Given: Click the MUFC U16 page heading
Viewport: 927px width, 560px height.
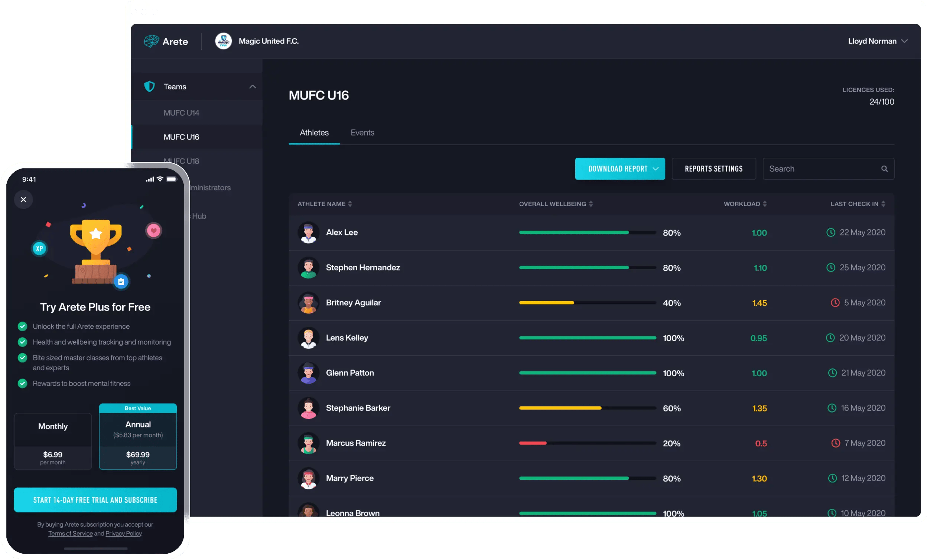Looking at the screenshot, I should click(x=319, y=95).
